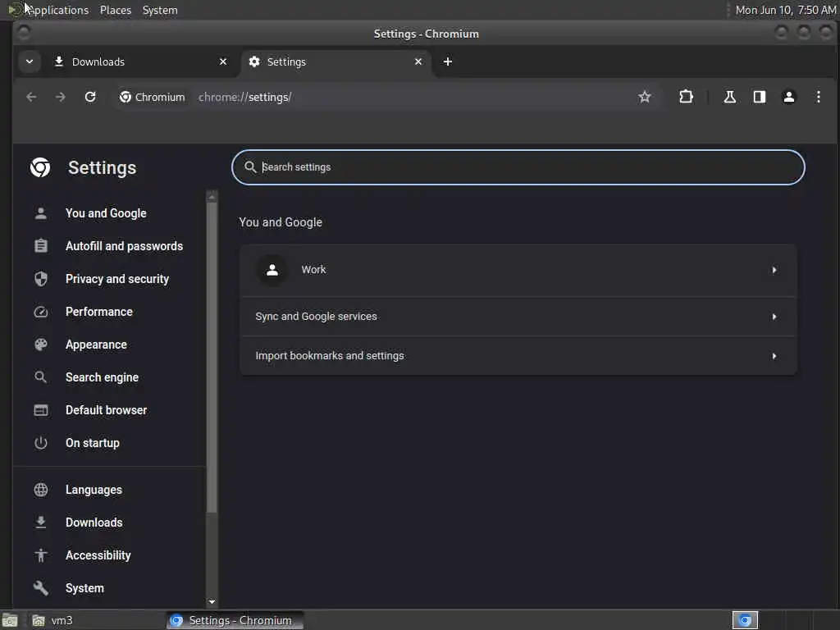Click the browser forward arrow
This screenshot has width=840, height=630.
point(61,97)
